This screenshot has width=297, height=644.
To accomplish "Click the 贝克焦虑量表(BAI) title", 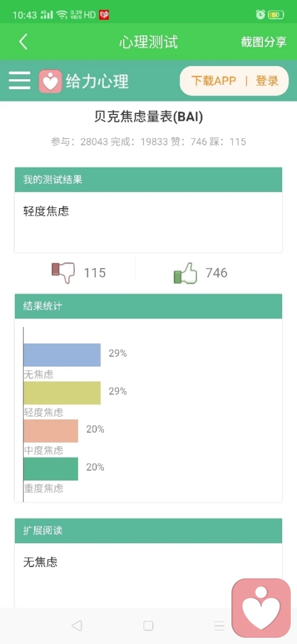I will click(x=148, y=117).
